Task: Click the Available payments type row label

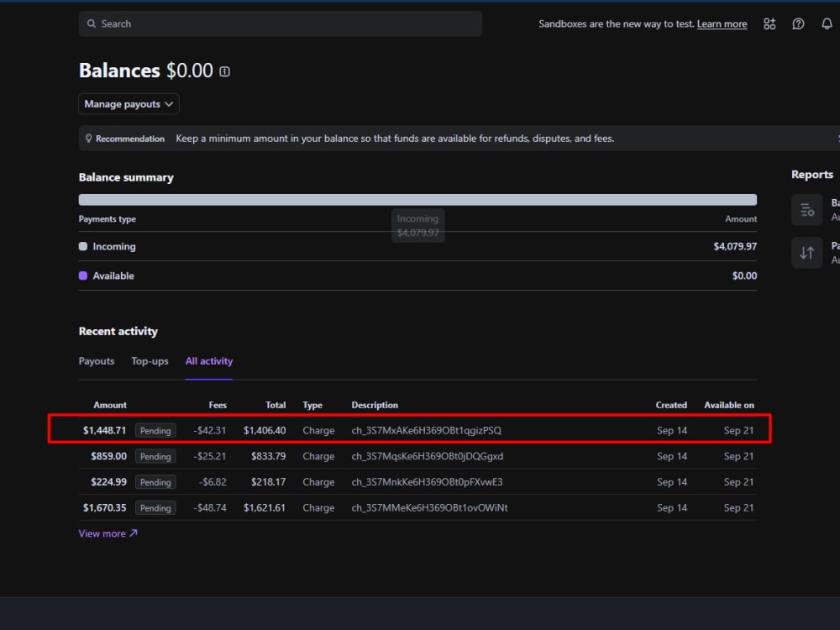Action: (113, 276)
